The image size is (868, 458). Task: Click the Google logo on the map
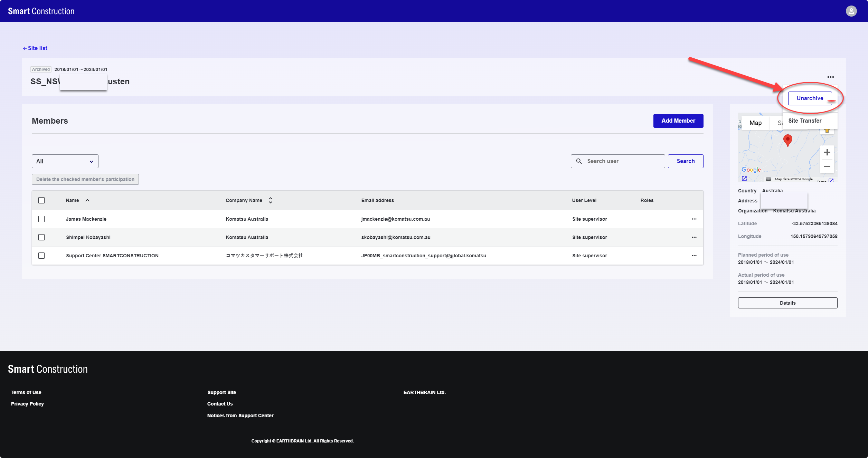point(751,170)
